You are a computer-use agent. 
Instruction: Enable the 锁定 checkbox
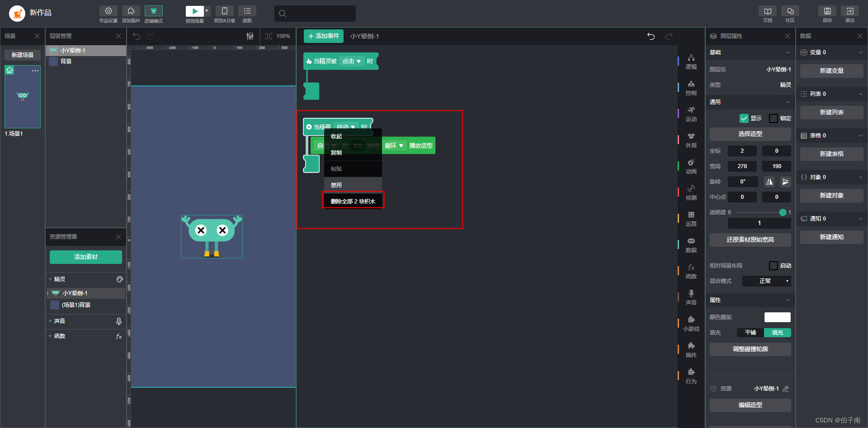774,118
